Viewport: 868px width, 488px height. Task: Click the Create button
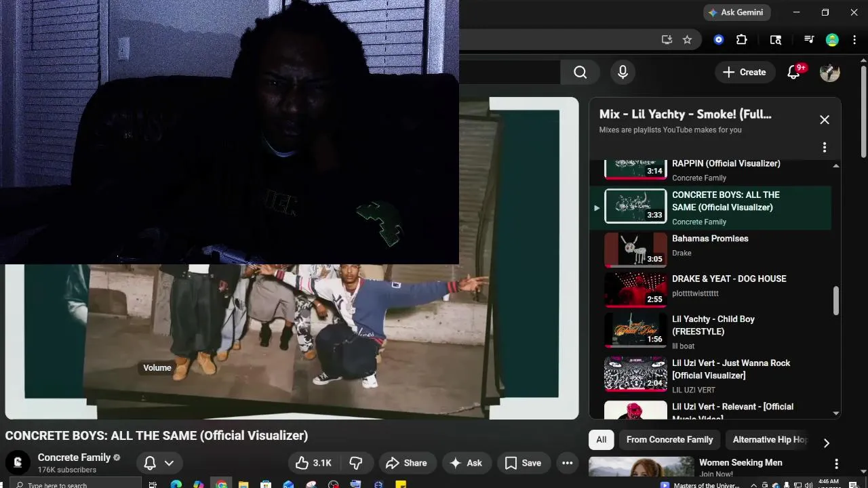point(744,72)
